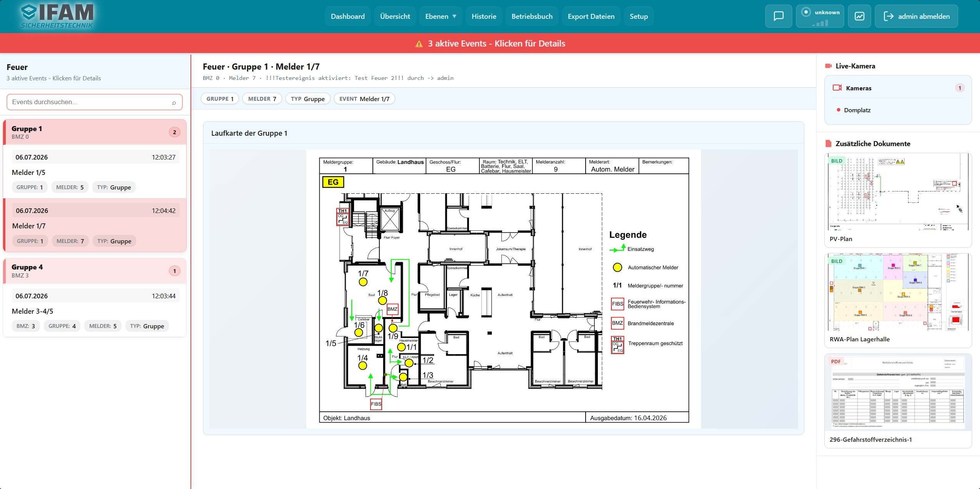Click the Live-Kamera video icon
The height and width of the screenshot is (489, 980).
click(829, 66)
